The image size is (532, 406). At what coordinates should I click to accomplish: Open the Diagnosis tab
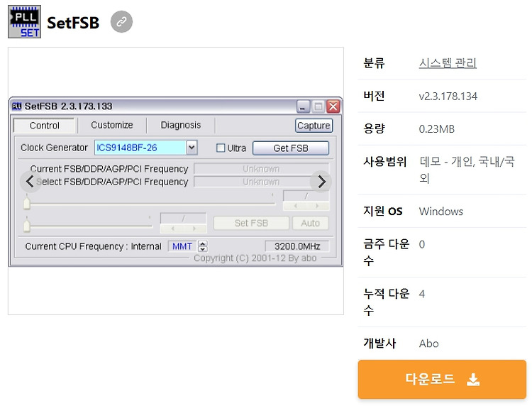coord(181,125)
